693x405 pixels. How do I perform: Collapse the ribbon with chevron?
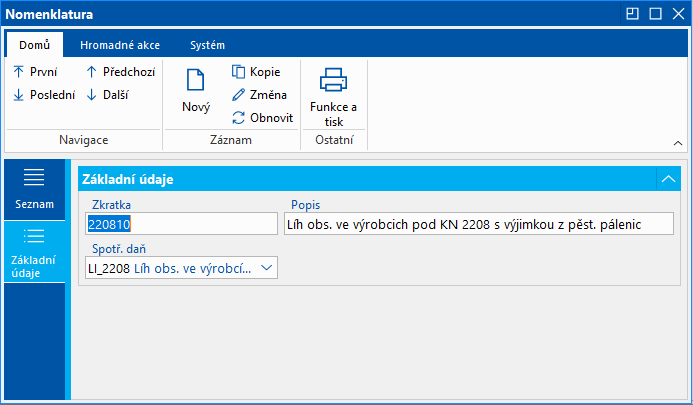[x=676, y=142]
